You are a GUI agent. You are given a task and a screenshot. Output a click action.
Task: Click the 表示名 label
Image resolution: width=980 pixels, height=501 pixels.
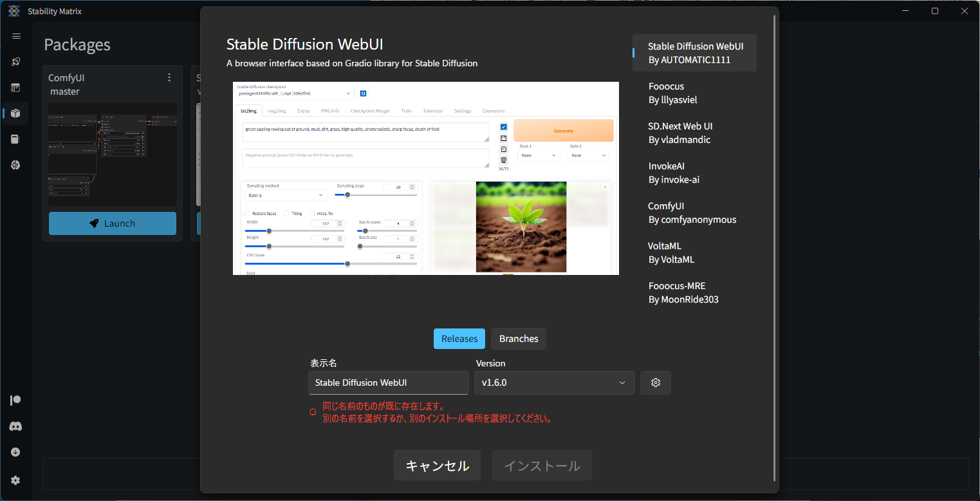324,363
